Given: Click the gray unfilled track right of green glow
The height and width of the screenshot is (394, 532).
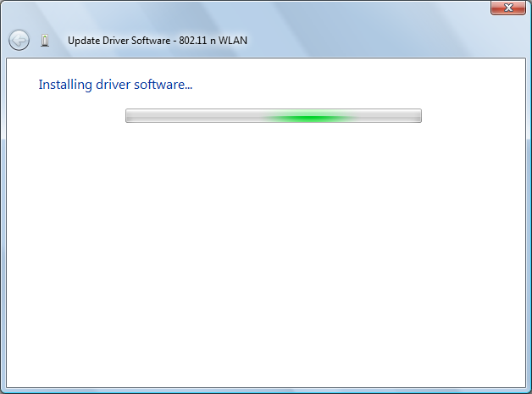Looking at the screenshot, I should pyautogui.click(x=385, y=116).
